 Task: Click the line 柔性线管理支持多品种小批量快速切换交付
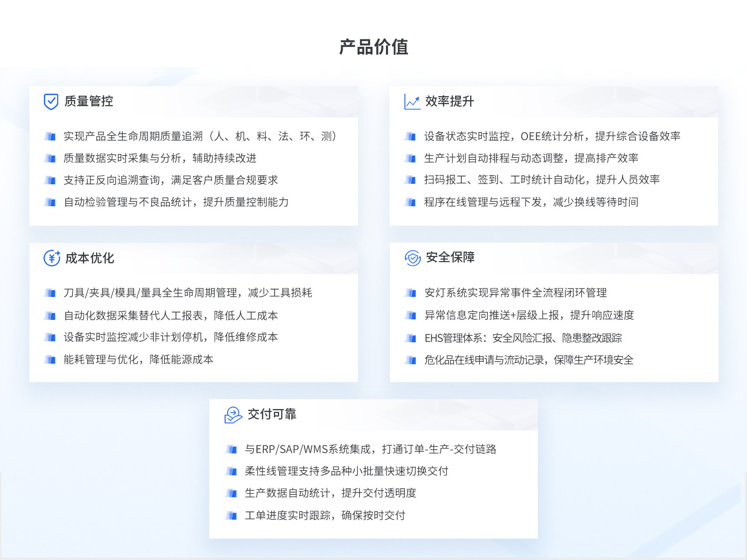(x=347, y=471)
